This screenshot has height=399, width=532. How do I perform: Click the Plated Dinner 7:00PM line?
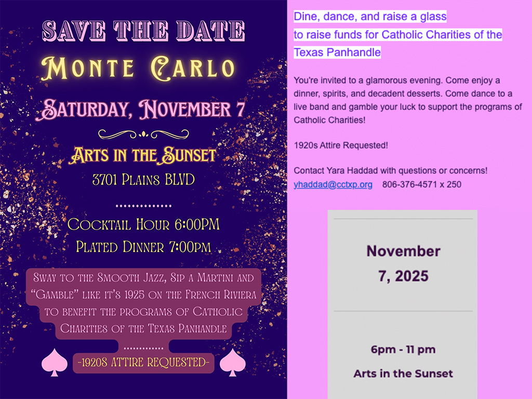(x=143, y=247)
